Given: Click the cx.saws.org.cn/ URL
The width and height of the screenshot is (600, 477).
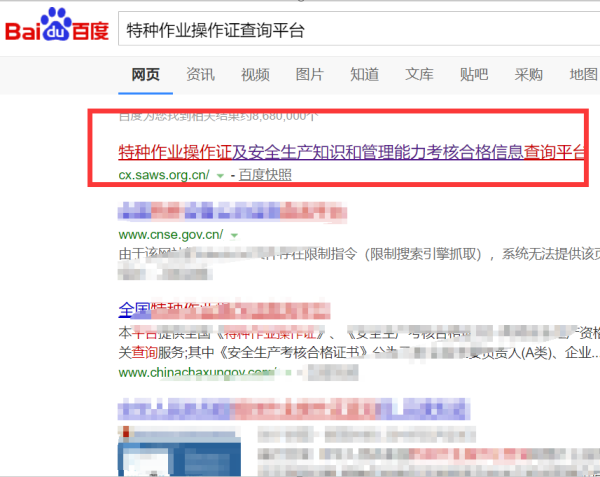Looking at the screenshot, I should tap(164, 175).
